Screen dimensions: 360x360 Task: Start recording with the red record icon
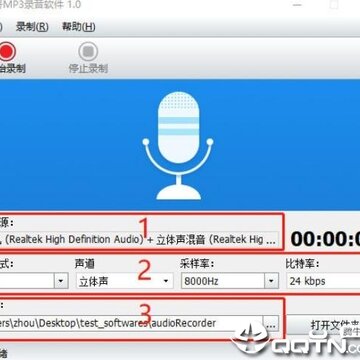click(x=7, y=52)
